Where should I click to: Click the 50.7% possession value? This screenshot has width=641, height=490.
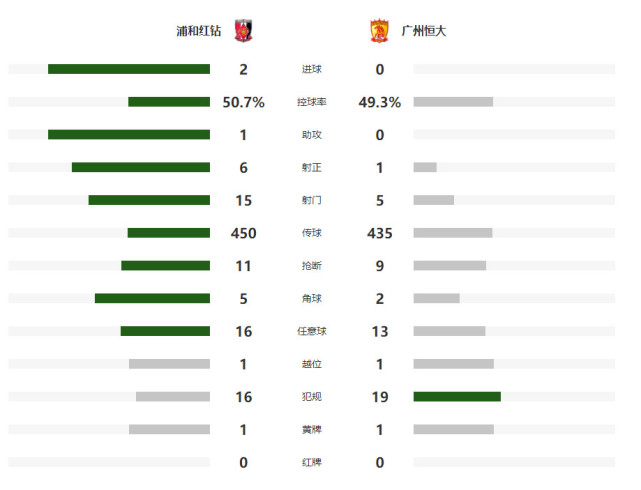(x=244, y=102)
